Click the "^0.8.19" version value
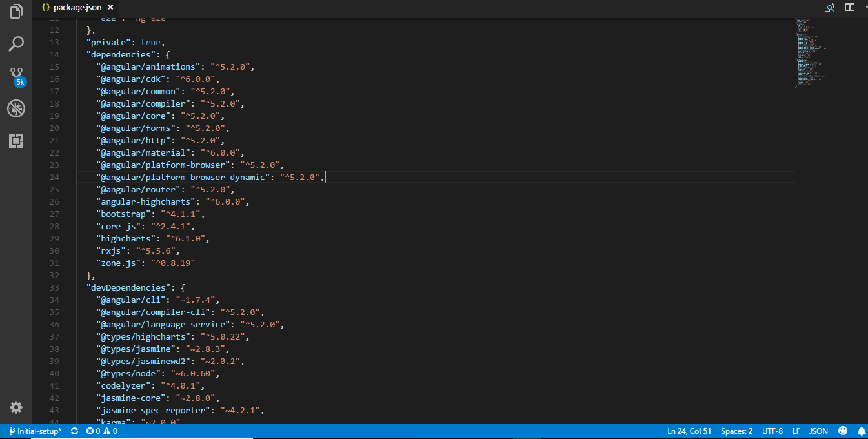Viewport: 868px width, 439px height. pos(173,263)
